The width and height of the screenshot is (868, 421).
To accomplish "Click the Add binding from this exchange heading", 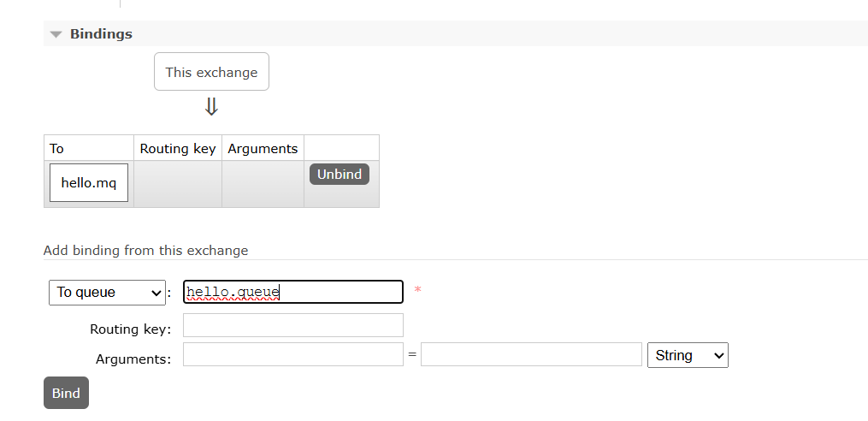I will pos(145,251).
